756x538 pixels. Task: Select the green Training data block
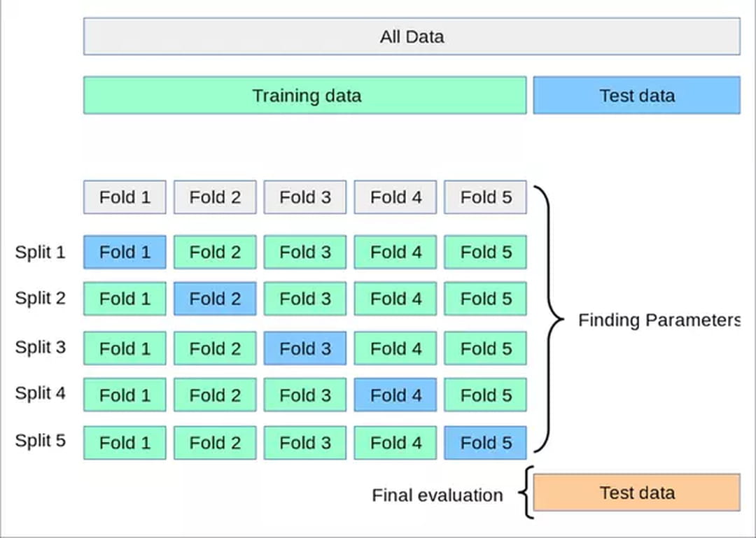[x=304, y=95]
